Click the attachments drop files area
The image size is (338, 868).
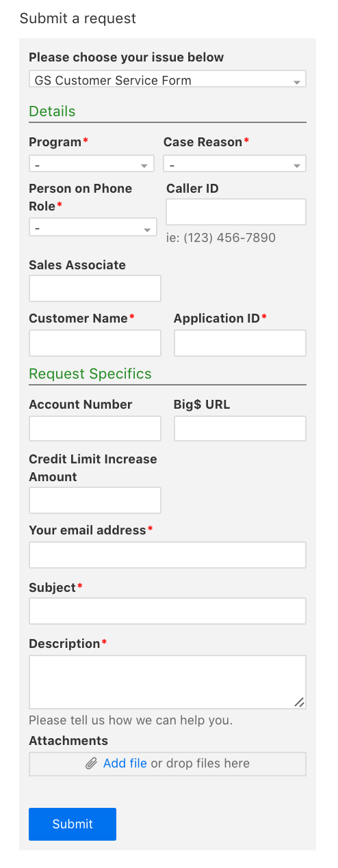(168, 764)
